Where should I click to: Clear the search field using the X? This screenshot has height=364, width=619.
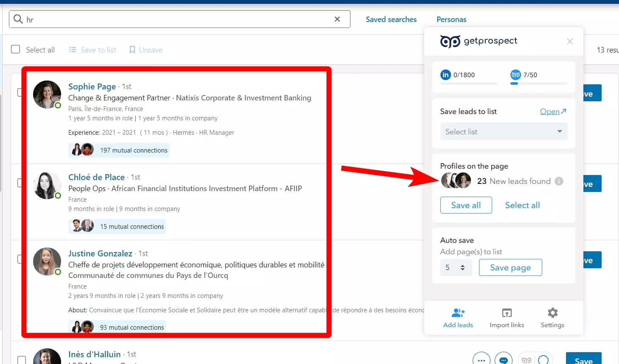pyautogui.click(x=337, y=19)
